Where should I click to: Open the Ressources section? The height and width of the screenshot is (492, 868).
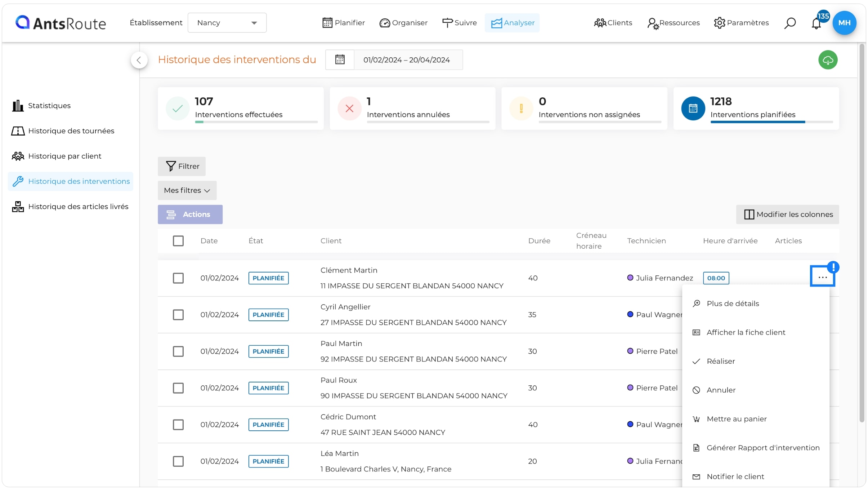pos(673,23)
